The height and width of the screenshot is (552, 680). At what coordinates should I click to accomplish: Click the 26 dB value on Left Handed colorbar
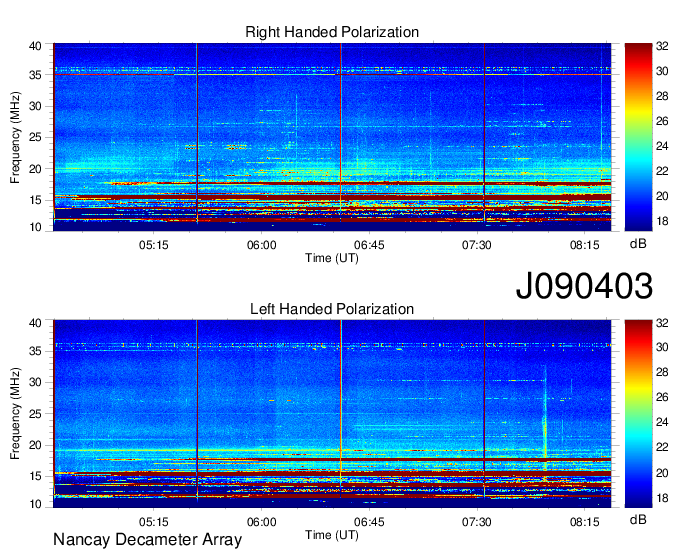(x=662, y=398)
